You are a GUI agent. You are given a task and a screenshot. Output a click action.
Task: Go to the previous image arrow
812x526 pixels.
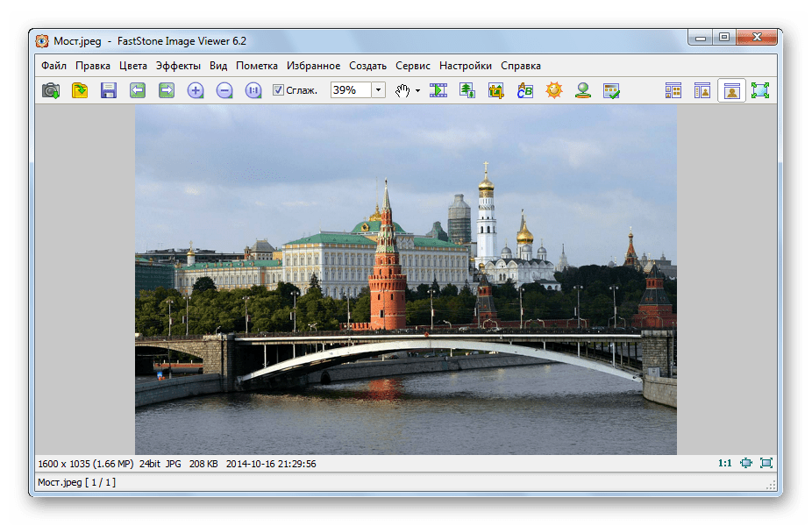[x=138, y=90]
